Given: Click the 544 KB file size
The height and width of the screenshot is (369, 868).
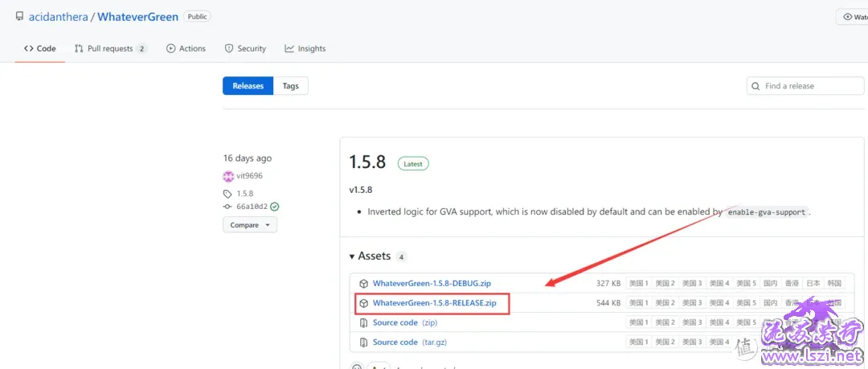Looking at the screenshot, I should click(608, 303).
